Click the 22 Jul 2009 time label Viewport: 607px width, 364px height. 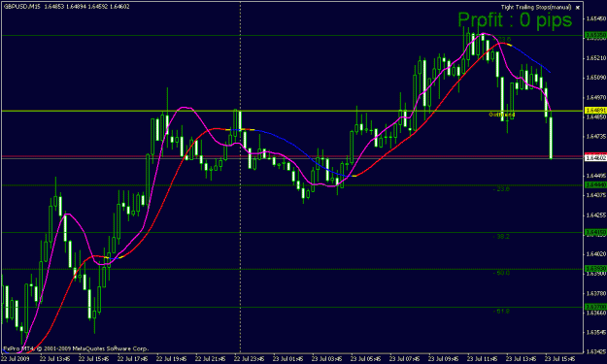pos(16,358)
